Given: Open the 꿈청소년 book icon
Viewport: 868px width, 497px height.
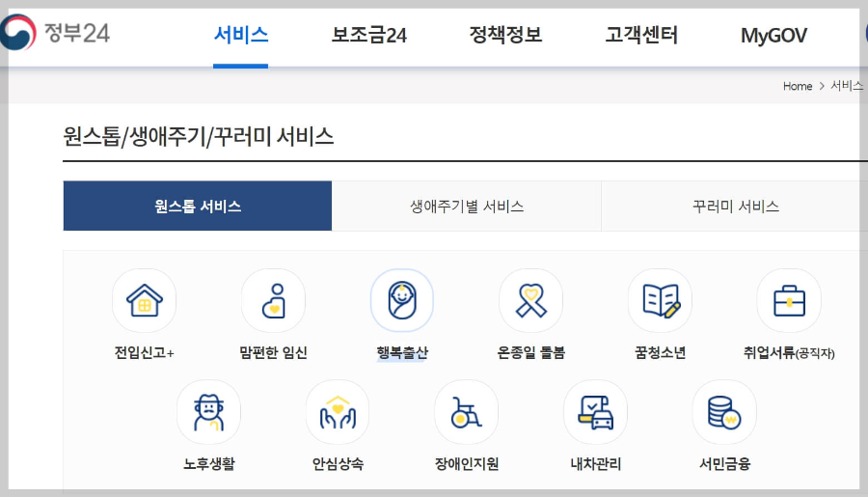Looking at the screenshot, I should 660,301.
